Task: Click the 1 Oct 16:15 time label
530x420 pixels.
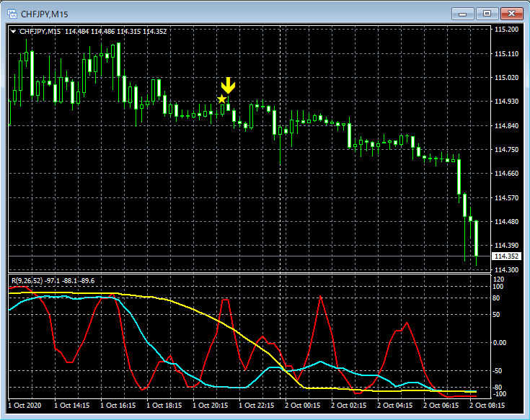Action: point(118,405)
